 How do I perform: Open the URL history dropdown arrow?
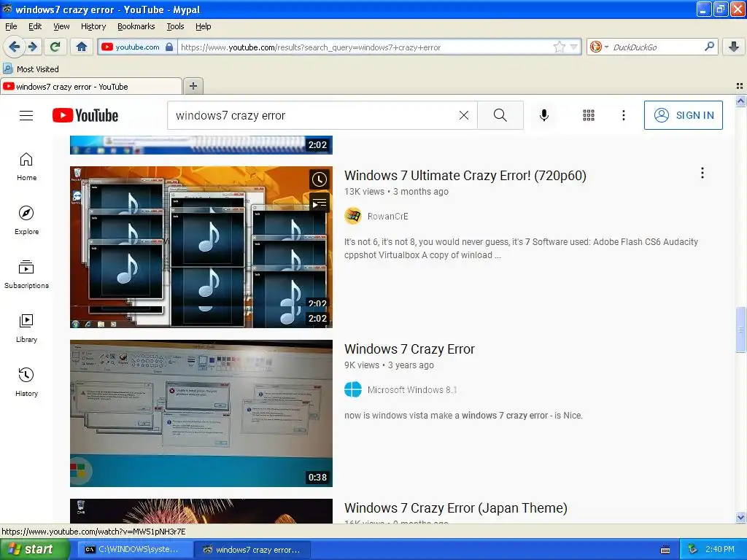(573, 47)
